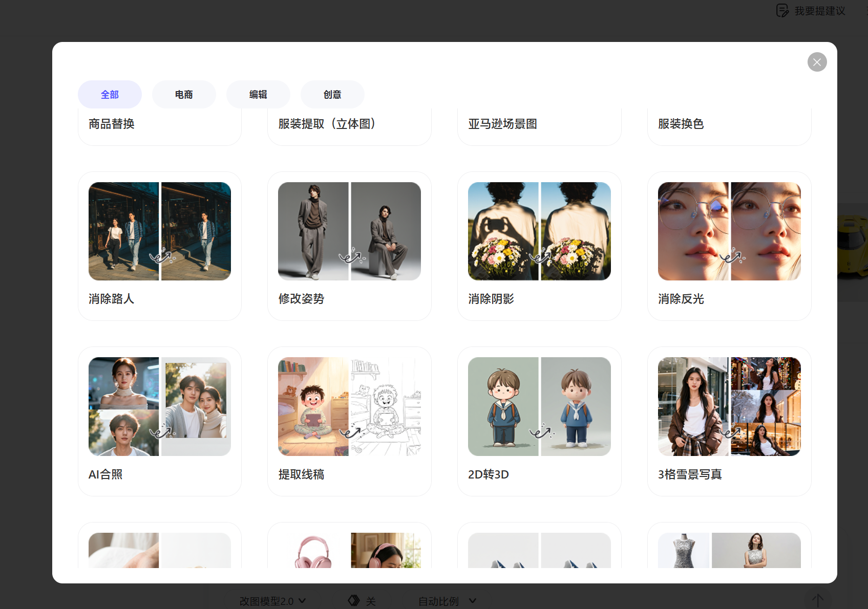Select the 消除路人 thumbnail
Image resolution: width=868 pixels, height=609 pixels.
160,231
